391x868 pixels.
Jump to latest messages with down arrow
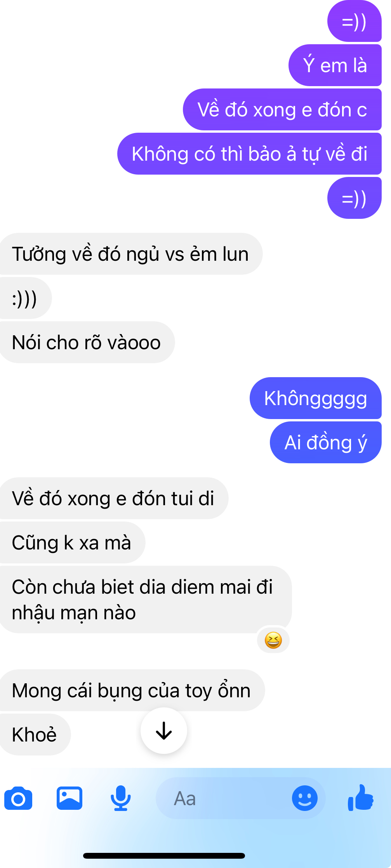tap(164, 731)
